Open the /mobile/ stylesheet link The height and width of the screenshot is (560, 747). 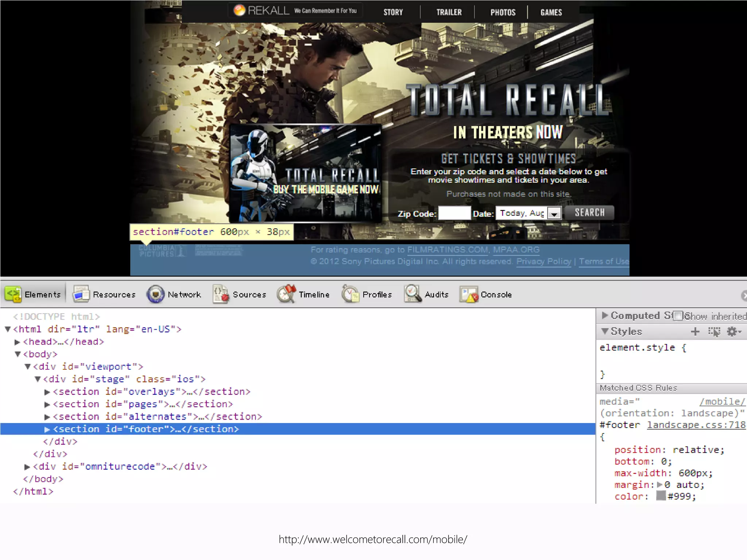point(722,401)
